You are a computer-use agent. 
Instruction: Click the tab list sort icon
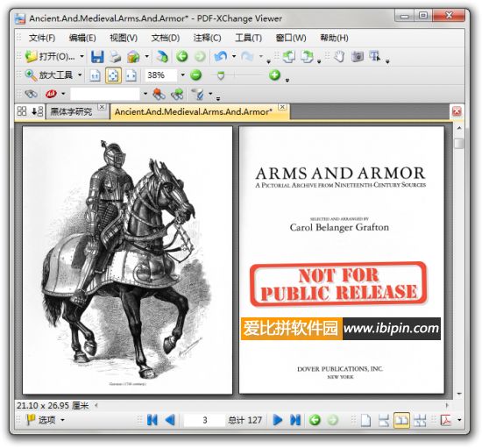pos(37,111)
